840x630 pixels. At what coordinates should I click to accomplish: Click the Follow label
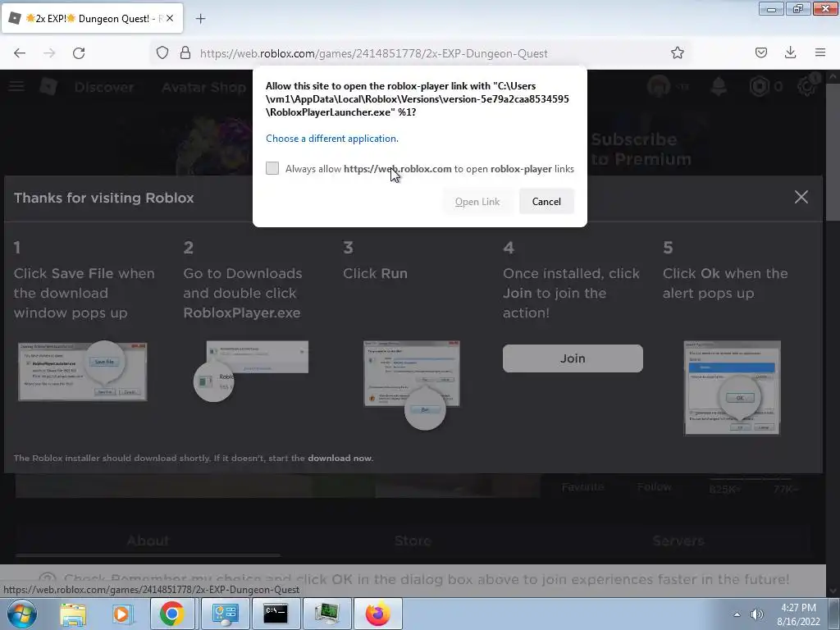click(654, 487)
